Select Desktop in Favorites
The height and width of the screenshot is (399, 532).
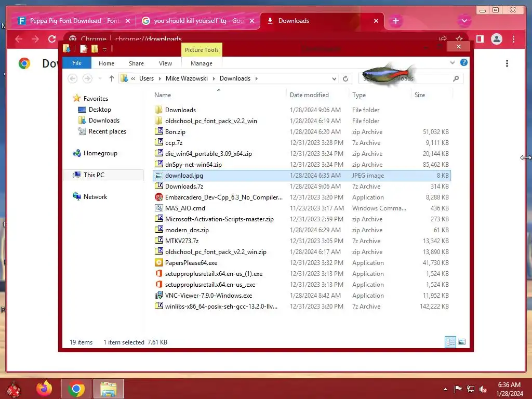pos(100,110)
